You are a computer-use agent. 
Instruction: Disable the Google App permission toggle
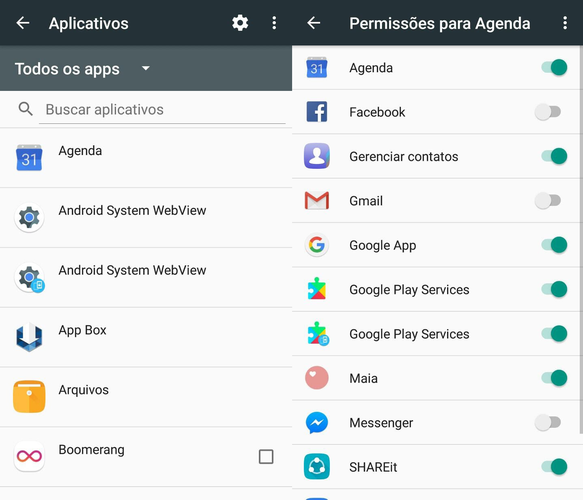554,245
